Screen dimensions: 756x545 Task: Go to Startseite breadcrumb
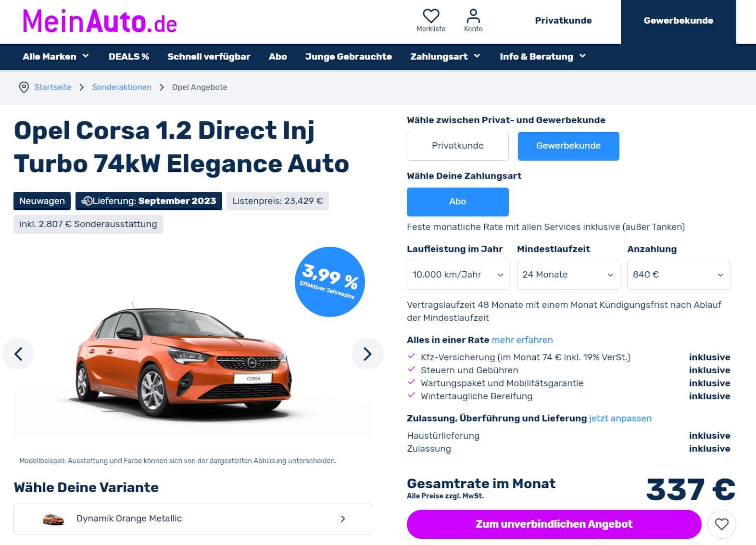(53, 87)
